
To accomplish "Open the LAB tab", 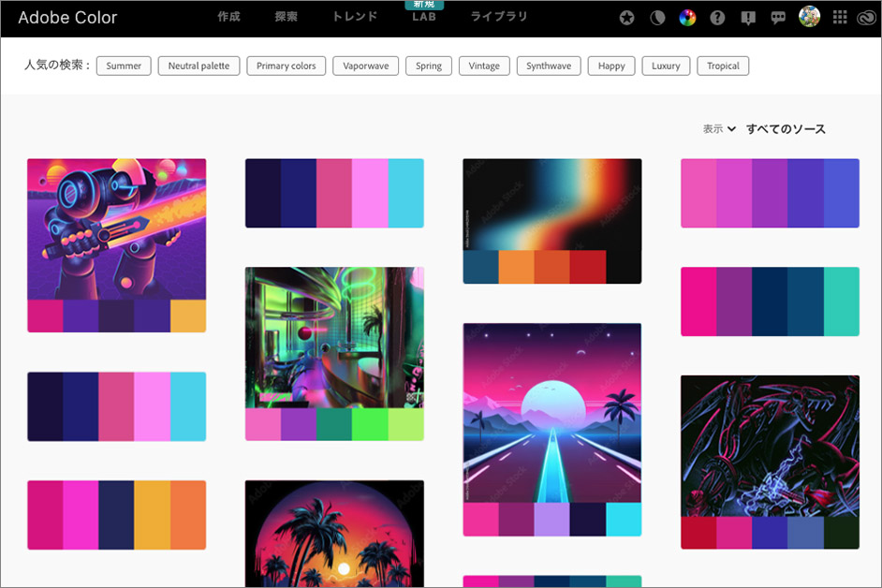I will (423, 17).
